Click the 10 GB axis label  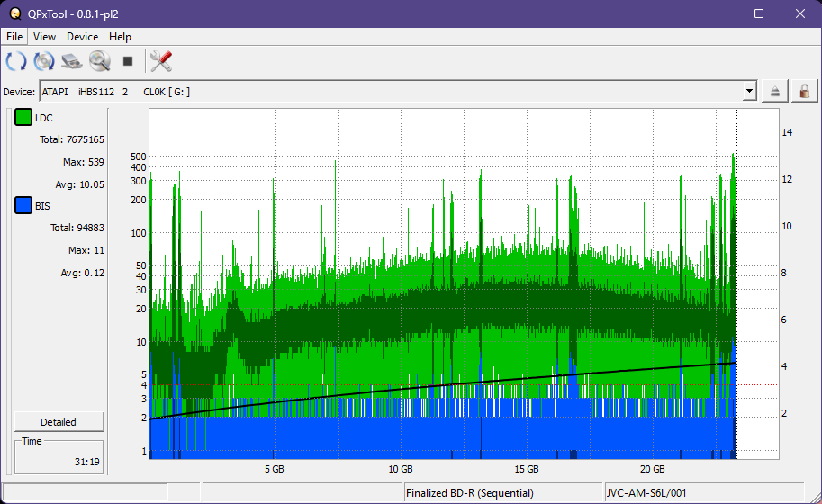[401, 469]
